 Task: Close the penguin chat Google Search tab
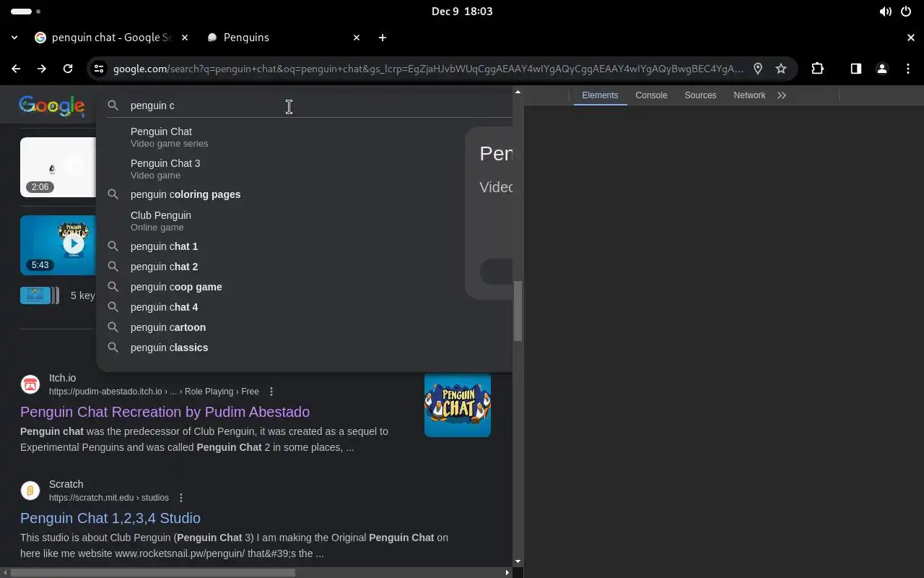[x=185, y=38]
